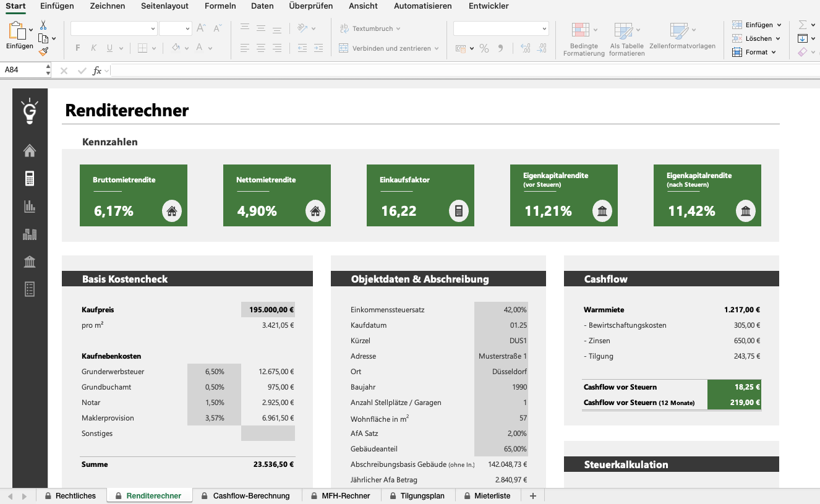Click the calculator icon in left sidebar

coord(29,179)
